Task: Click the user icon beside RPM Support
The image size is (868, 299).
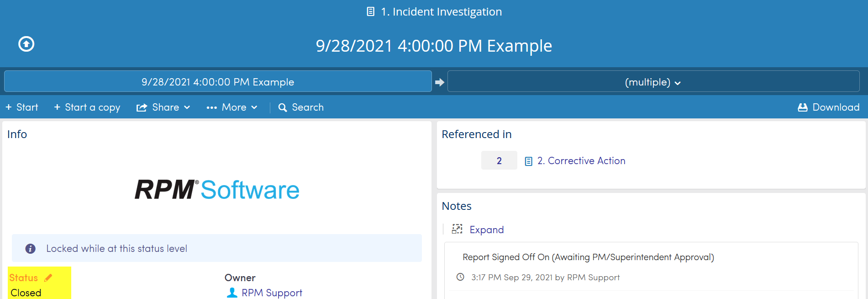Action: [x=232, y=293]
